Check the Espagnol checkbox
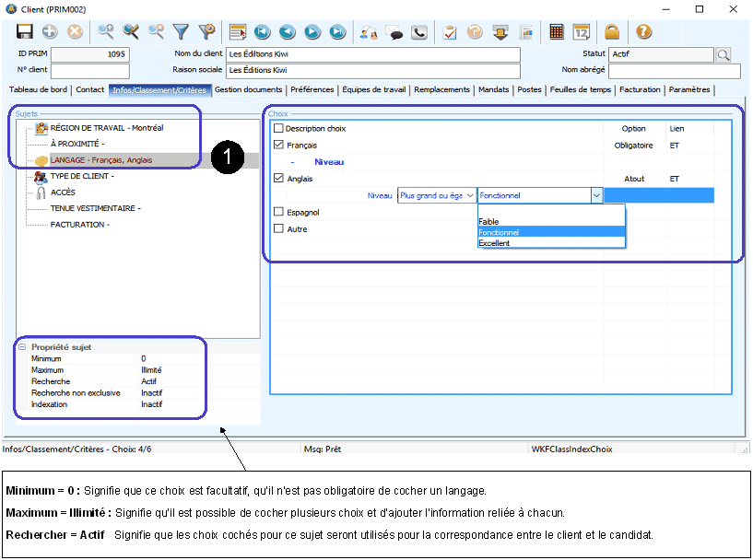The width and height of the screenshot is (753, 560). click(x=279, y=212)
